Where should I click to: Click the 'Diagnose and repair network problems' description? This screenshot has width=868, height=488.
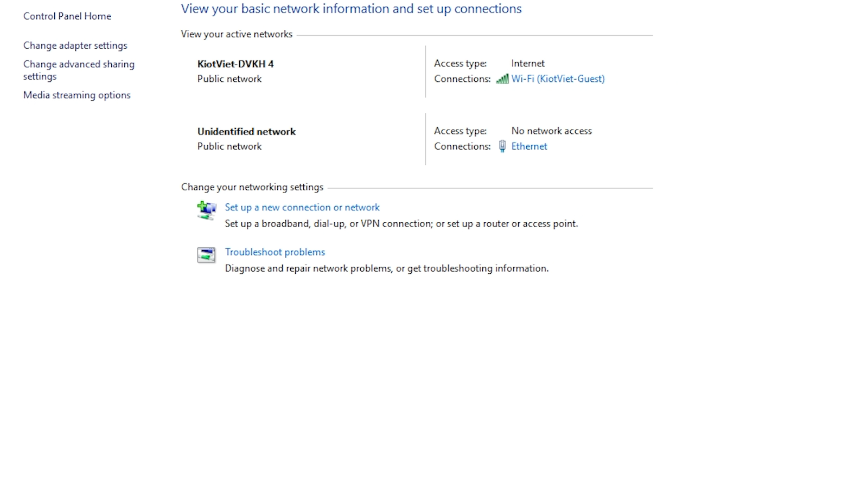click(x=387, y=268)
